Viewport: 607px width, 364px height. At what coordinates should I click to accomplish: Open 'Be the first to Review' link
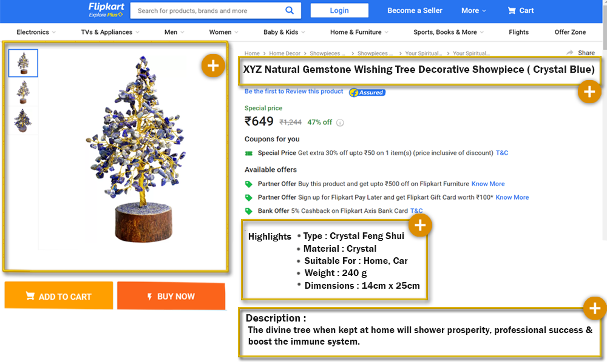click(294, 92)
